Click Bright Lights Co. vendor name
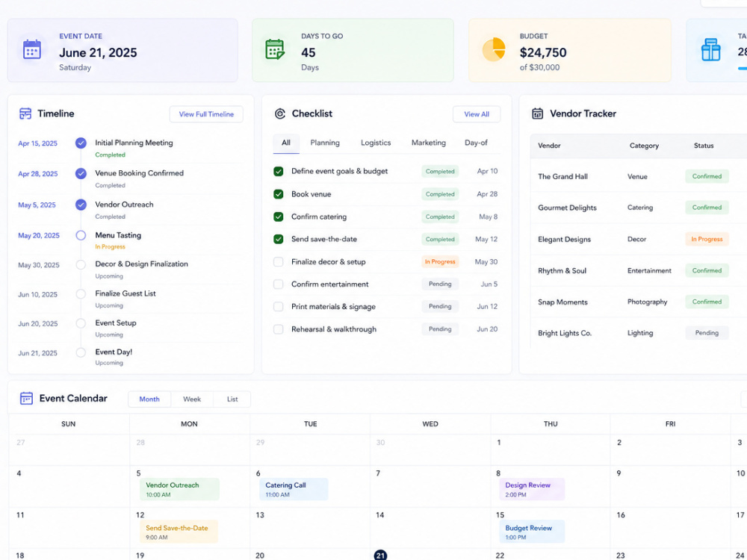 (565, 333)
